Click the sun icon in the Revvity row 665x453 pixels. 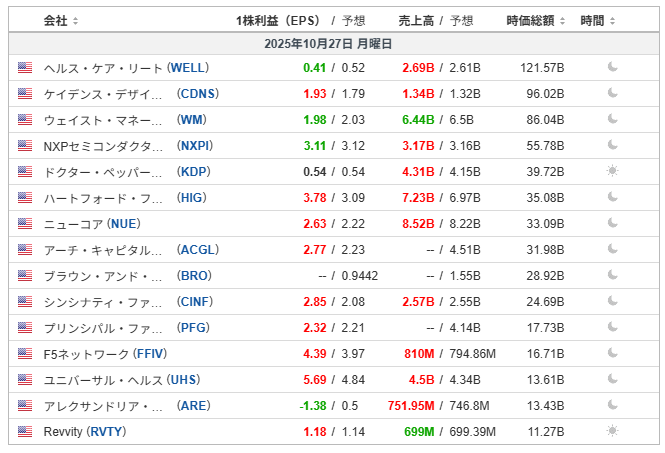tap(613, 431)
